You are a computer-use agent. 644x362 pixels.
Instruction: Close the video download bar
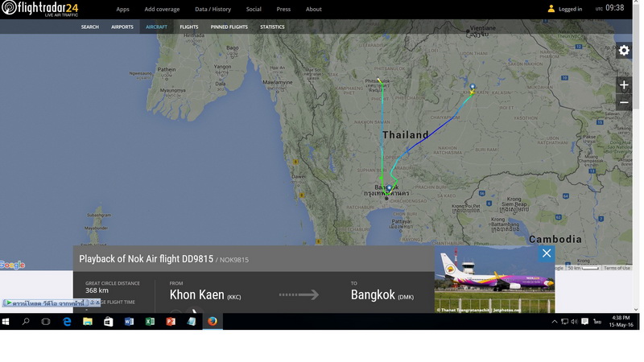[97, 302]
